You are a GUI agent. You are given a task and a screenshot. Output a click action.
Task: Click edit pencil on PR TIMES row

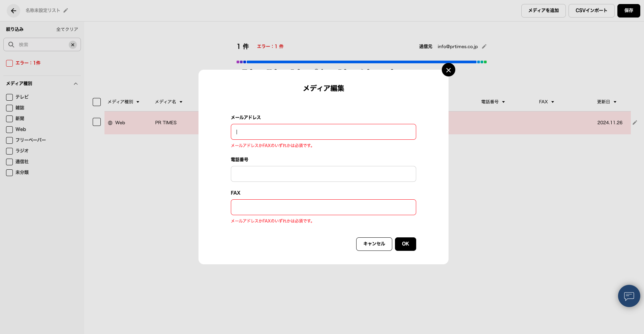(x=635, y=123)
